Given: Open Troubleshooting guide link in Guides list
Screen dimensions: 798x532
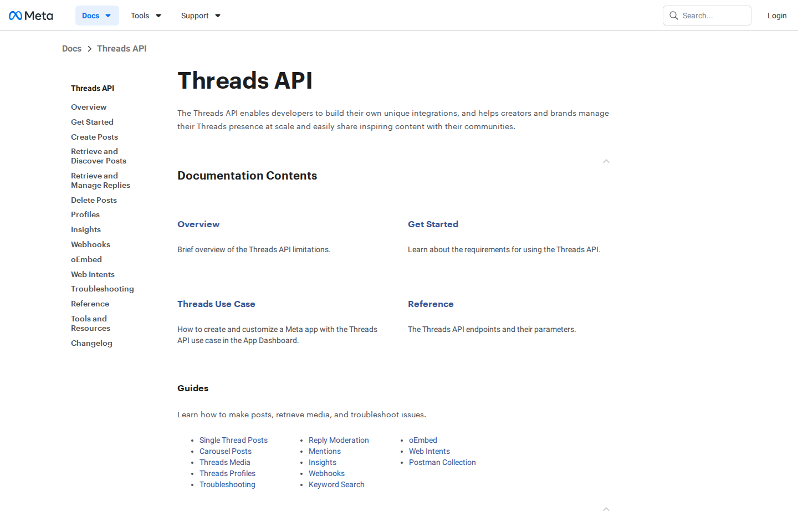Looking at the screenshot, I should (x=227, y=484).
